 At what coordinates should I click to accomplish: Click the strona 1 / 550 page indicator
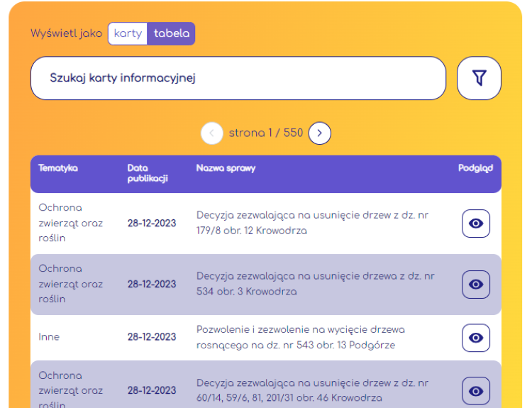click(266, 133)
